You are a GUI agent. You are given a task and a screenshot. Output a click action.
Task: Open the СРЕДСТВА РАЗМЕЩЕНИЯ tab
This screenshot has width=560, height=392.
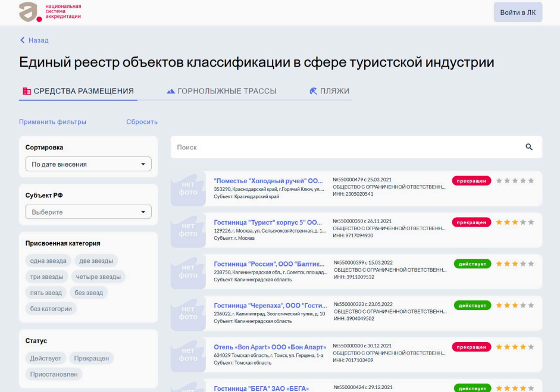coord(78,91)
